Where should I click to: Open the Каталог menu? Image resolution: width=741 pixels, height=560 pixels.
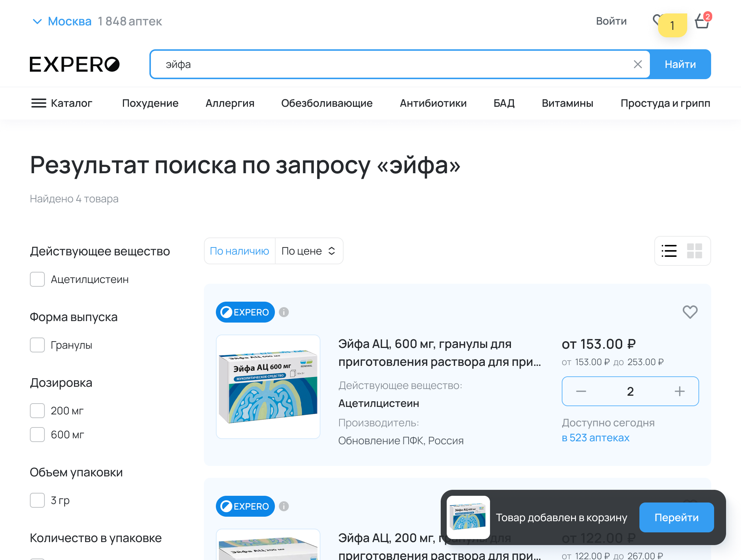click(x=62, y=103)
